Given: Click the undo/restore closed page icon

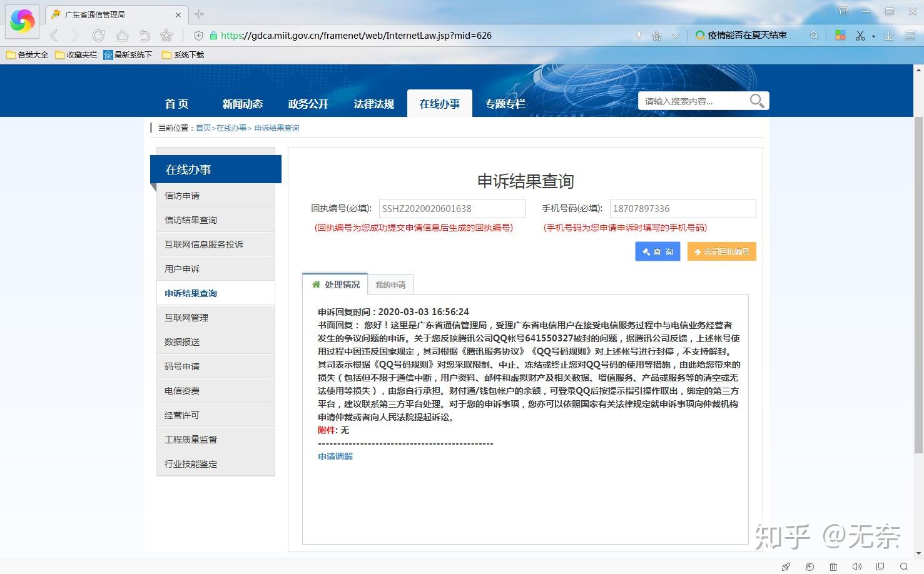Looking at the screenshot, I should pos(145,36).
